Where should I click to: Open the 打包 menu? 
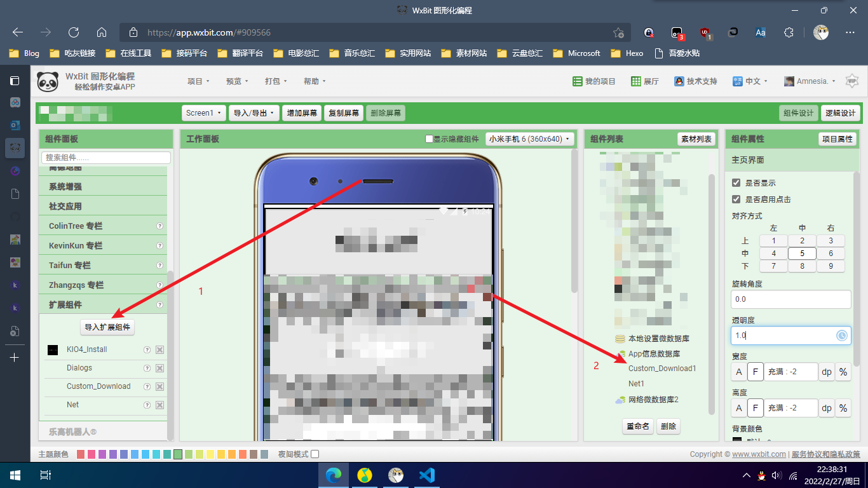pyautogui.click(x=276, y=81)
